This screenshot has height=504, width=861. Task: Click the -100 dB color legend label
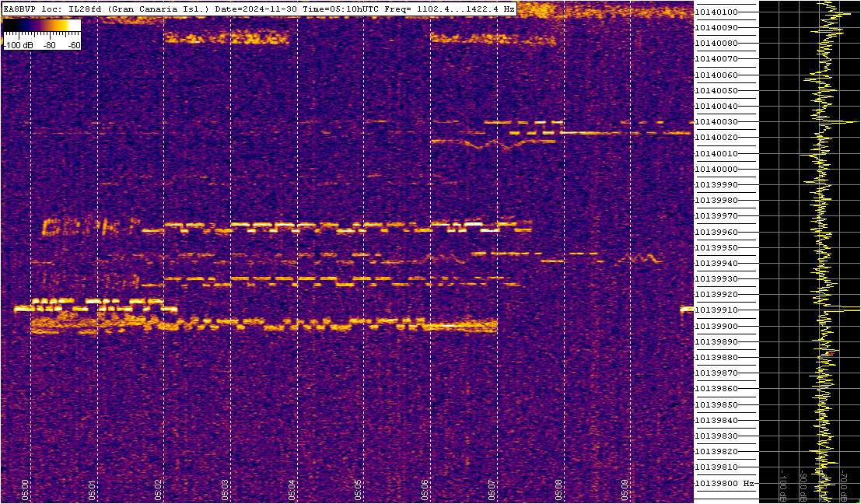click(16, 46)
